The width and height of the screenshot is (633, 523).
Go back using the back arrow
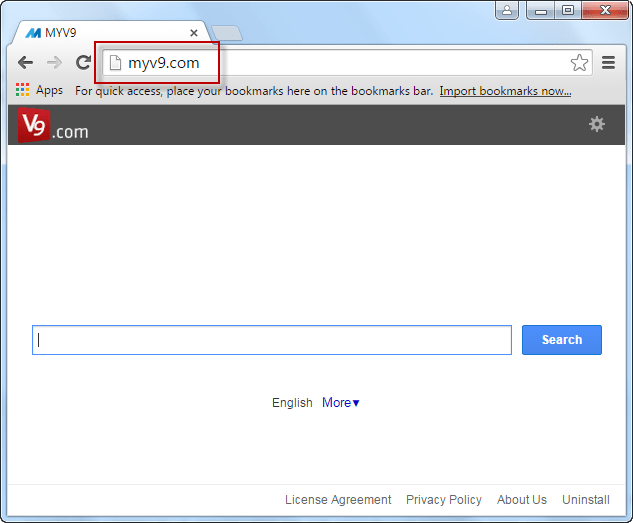[25, 63]
